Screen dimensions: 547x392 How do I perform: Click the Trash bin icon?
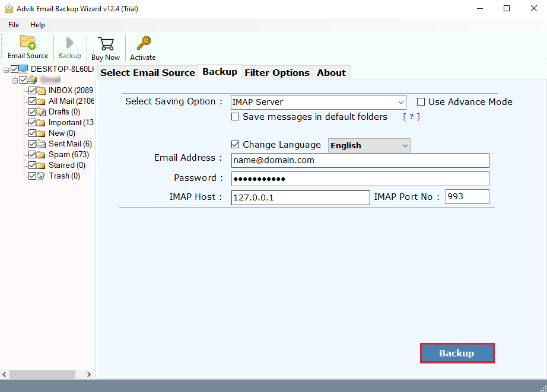(41, 176)
